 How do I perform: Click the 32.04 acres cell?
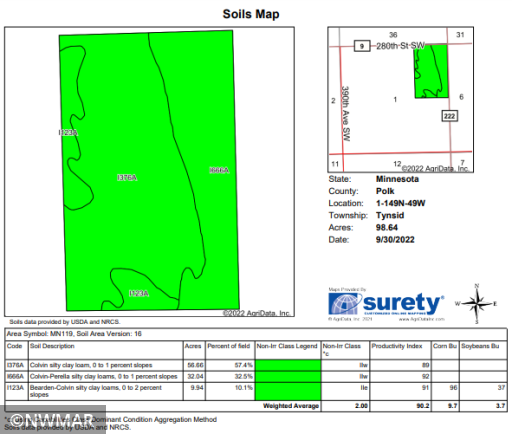click(x=195, y=377)
